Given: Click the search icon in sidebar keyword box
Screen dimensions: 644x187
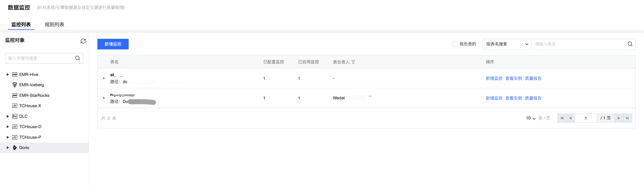Looking at the screenshot, I should [x=78, y=58].
